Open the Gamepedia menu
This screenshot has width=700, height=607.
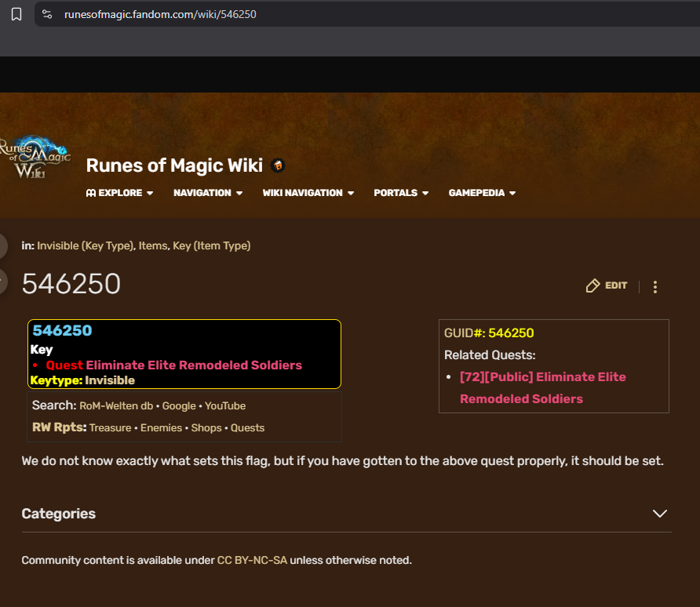coord(482,193)
